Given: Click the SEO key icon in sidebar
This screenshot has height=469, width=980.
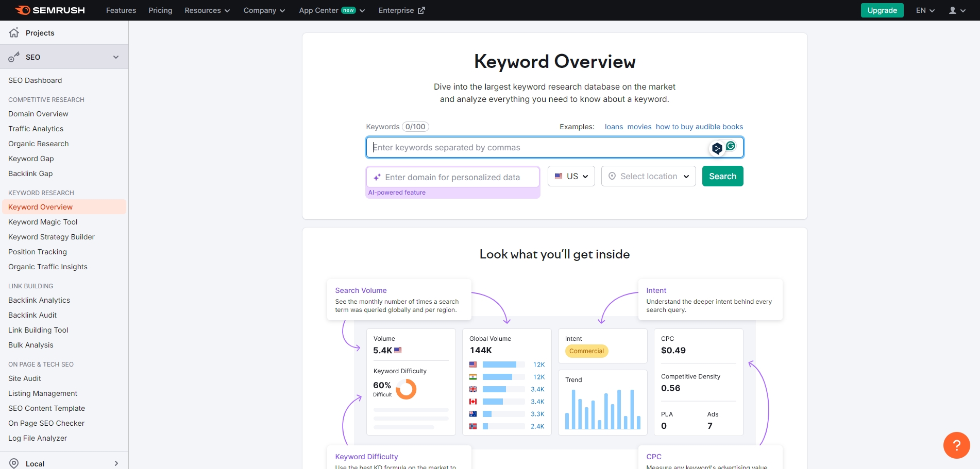Looking at the screenshot, I should (x=14, y=57).
